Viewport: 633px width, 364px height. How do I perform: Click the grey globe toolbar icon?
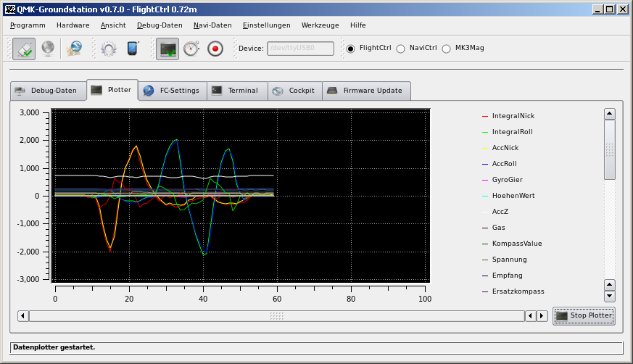pyautogui.click(x=47, y=49)
